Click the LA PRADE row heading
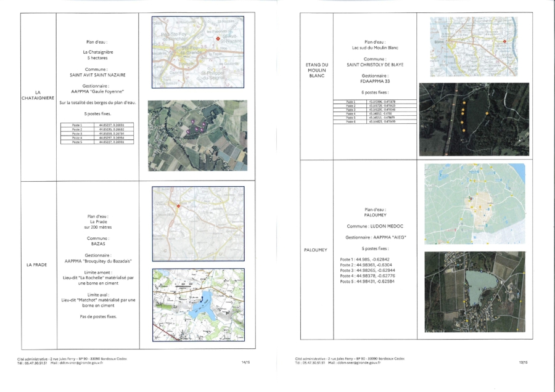Viewport: 555px width, 392px height. point(37,264)
